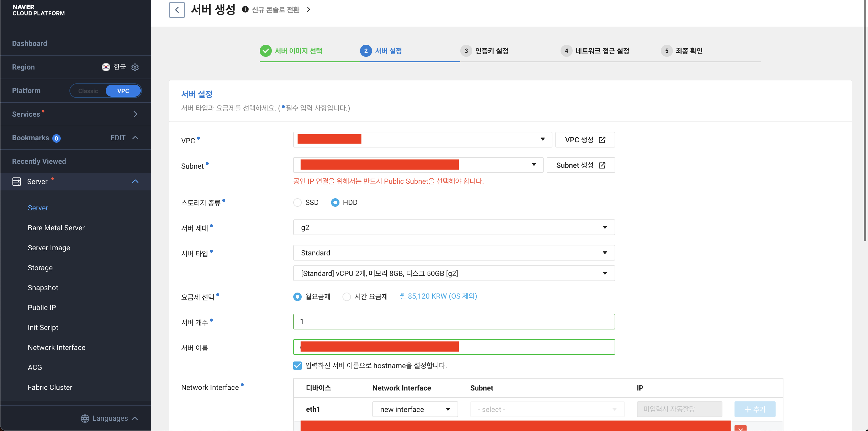
Task: Click the back arrow button beside 서버 생성
Action: point(177,10)
